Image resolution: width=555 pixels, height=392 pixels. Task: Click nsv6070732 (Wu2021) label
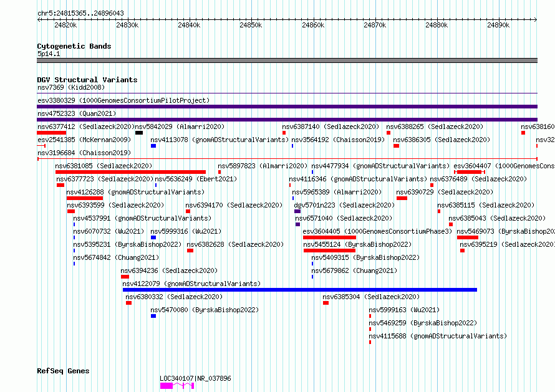point(109,231)
